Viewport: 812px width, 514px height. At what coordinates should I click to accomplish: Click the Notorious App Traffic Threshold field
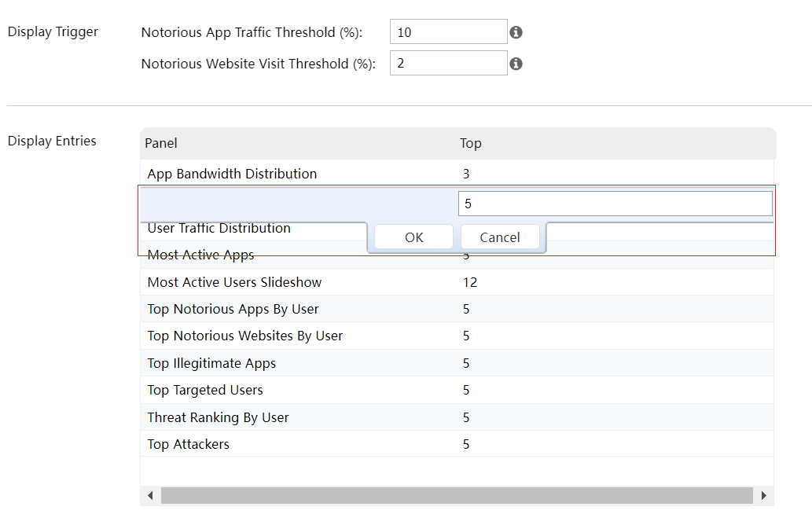(448, 32)
